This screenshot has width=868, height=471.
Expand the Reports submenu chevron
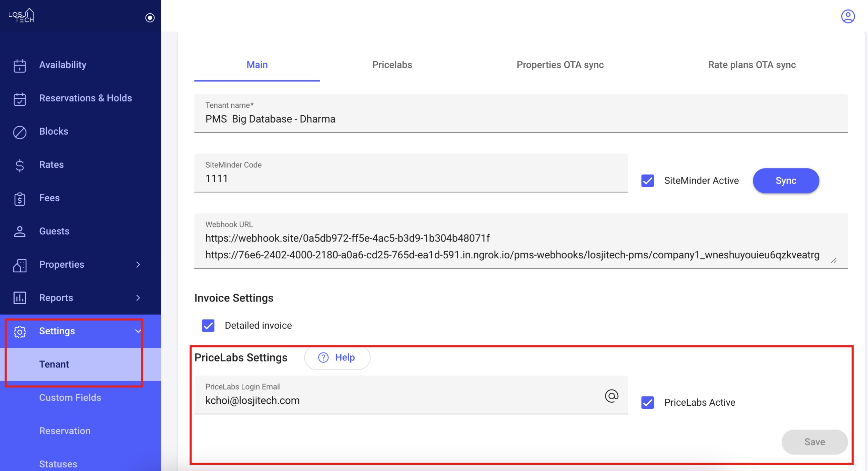click(x=138, y=298)
